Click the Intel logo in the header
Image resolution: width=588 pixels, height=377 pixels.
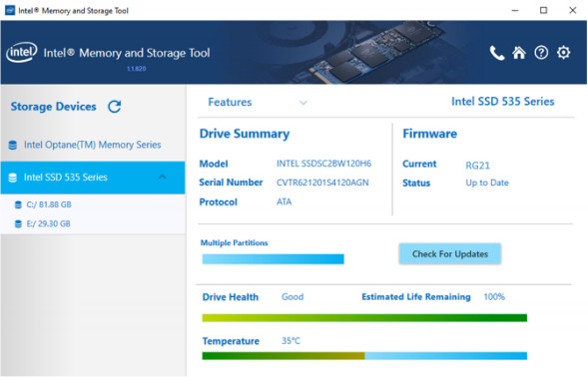21,52
